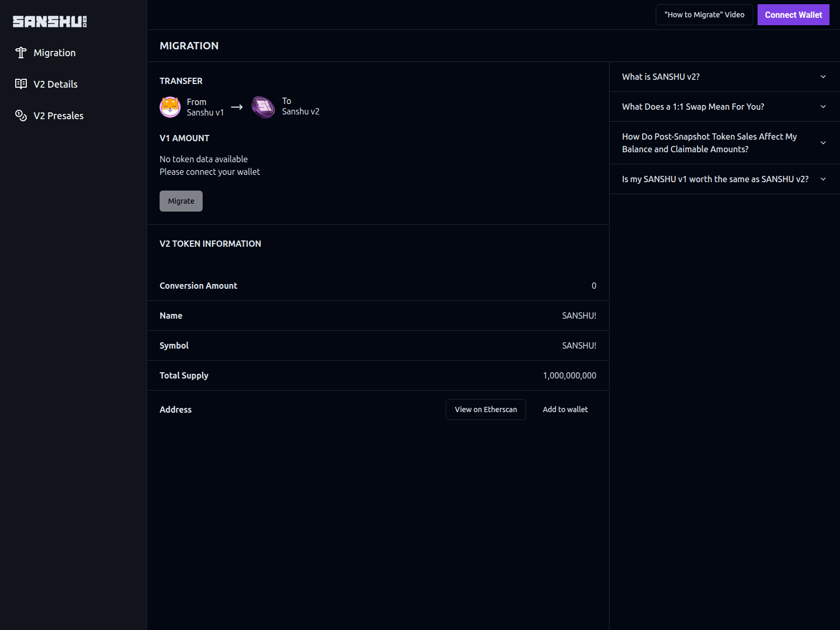Screen dimensions: 840x630
Task: Select the Migration anchor icon in sidebar
Action: 21,52
